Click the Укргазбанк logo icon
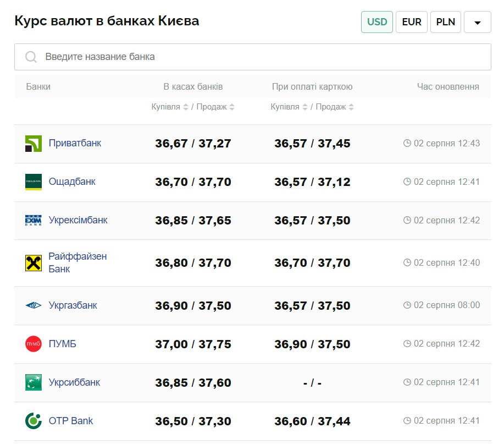 pos(34,305)
